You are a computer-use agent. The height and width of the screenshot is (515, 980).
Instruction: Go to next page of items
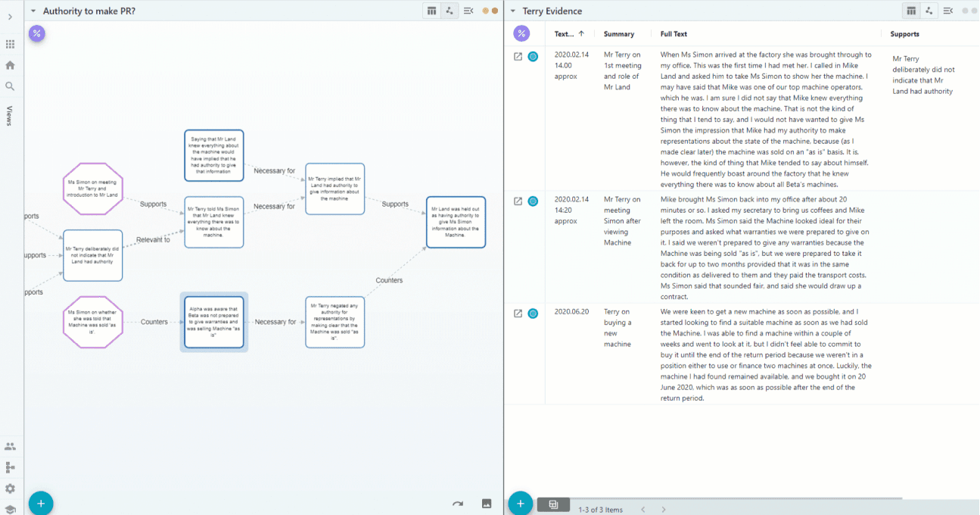click(664, 510)
